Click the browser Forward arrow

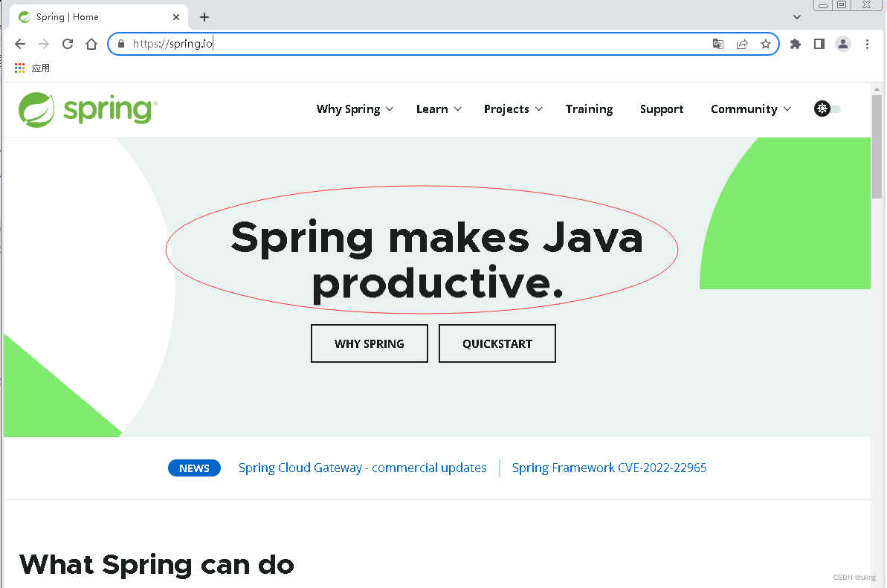(44, 44)
